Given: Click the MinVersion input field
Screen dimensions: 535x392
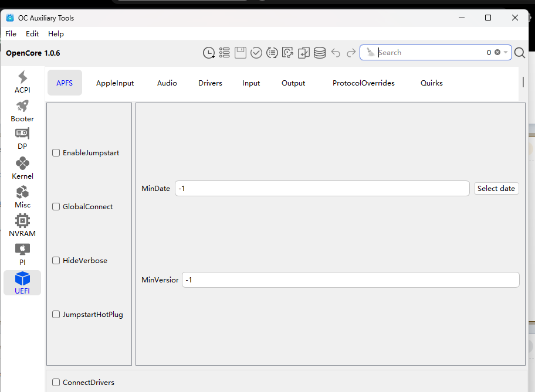Looking at the screenshot, I should click(x=350, y=280).
